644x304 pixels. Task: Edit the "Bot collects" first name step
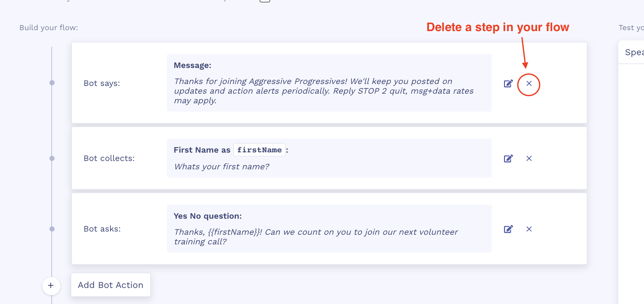(508, 158)
